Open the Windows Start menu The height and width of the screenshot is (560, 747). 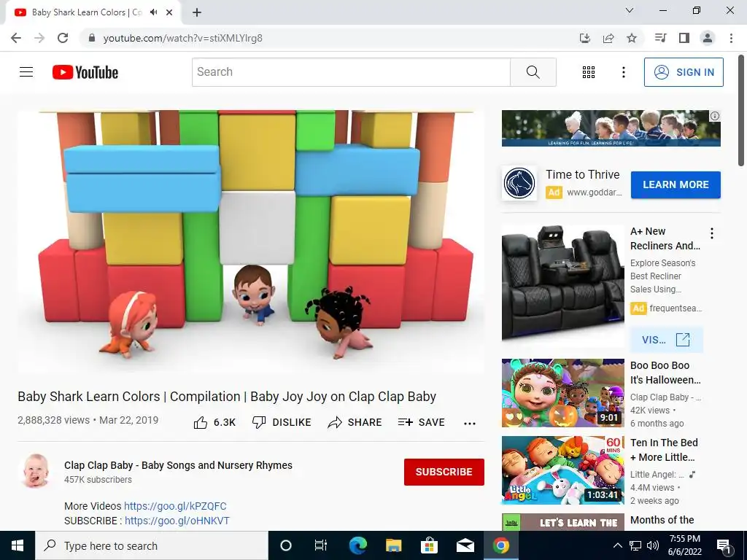click(x=18, y=545)
